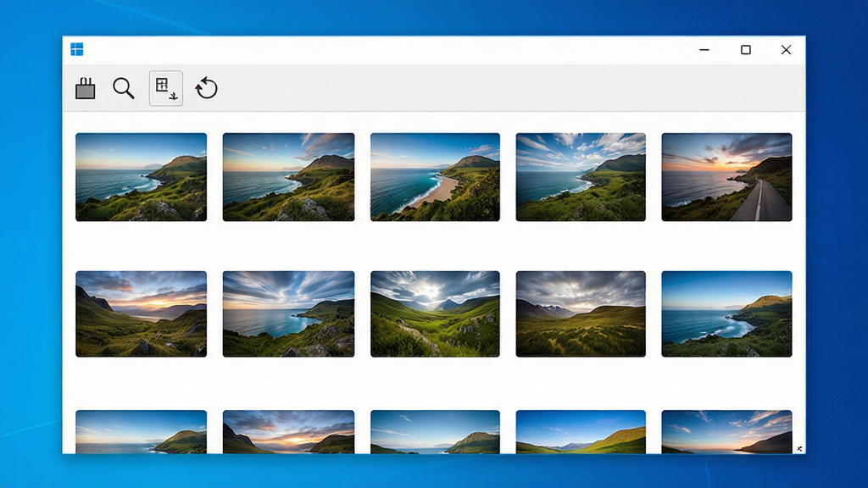This screenshot has height=488, width=868.
Task: Open the valley photo with sun bursting through clouds
Action: point(435,313)
